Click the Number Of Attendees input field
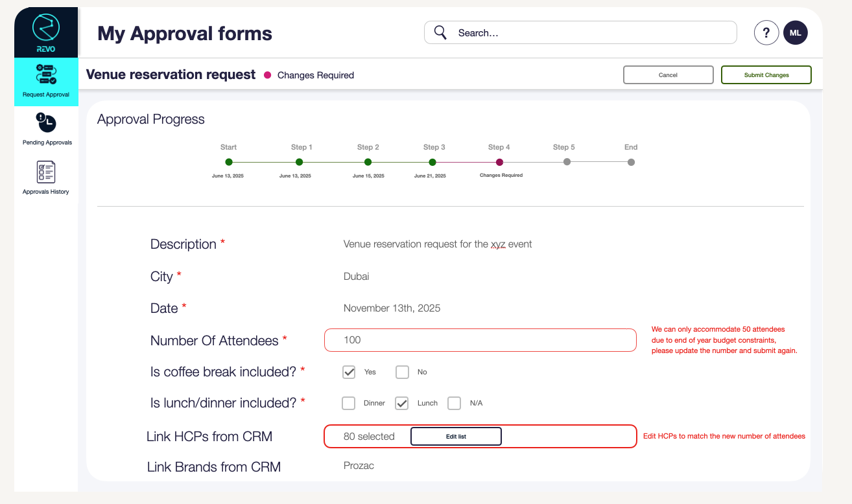Viewport: 852px width, 504px height. pyautogui.click(x=480, y=339)
